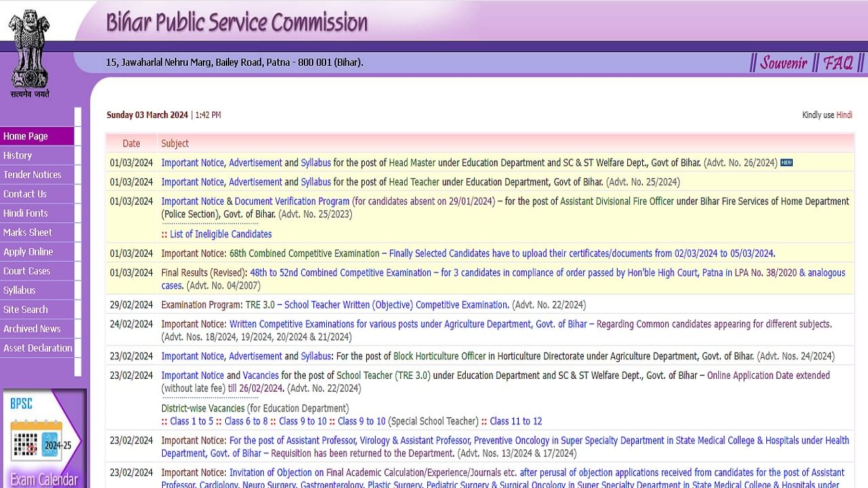Select Tender Notices in sidebar
This screenshot has height=488, width=868.
[32, 175]
